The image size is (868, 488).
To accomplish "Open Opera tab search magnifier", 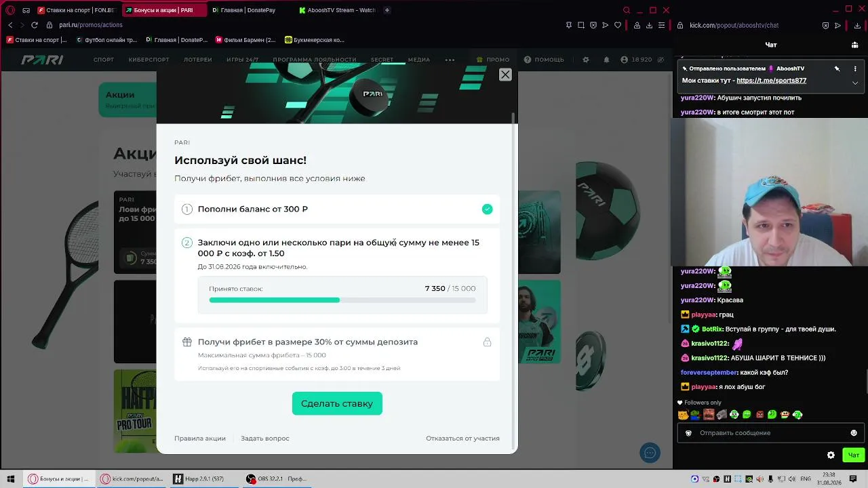I will (x=627, y=10).
